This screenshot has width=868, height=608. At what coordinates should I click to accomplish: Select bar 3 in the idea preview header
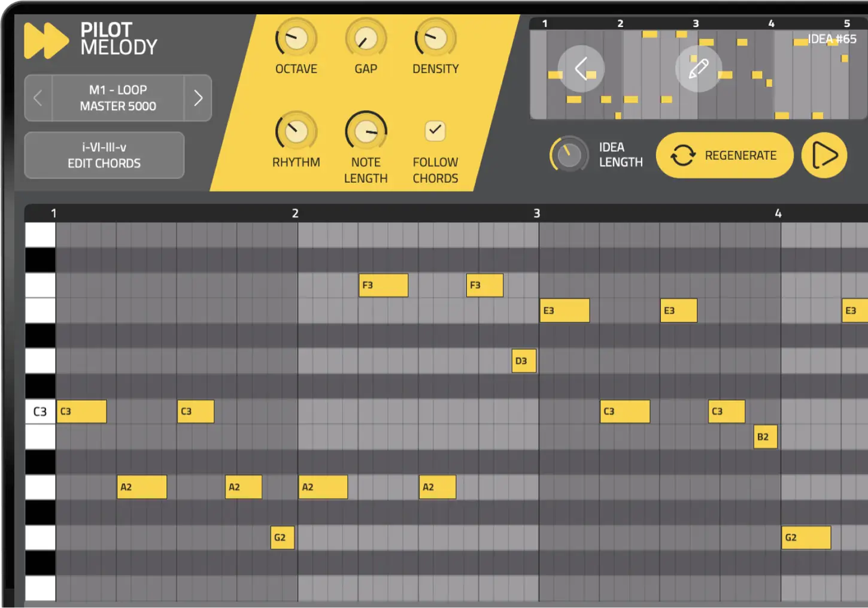pyautogui.click(x=695, y=24)
